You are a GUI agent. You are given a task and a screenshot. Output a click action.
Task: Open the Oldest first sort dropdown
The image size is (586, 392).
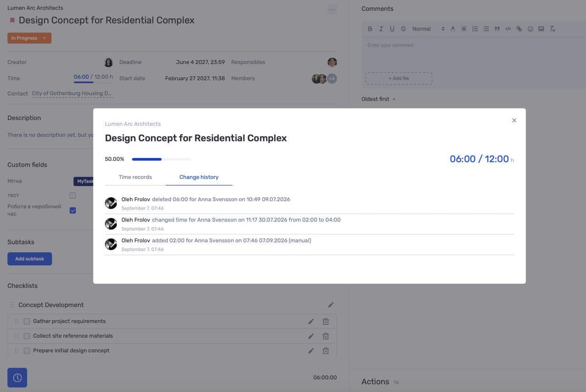pyautogui.click(x=379, y=99)
